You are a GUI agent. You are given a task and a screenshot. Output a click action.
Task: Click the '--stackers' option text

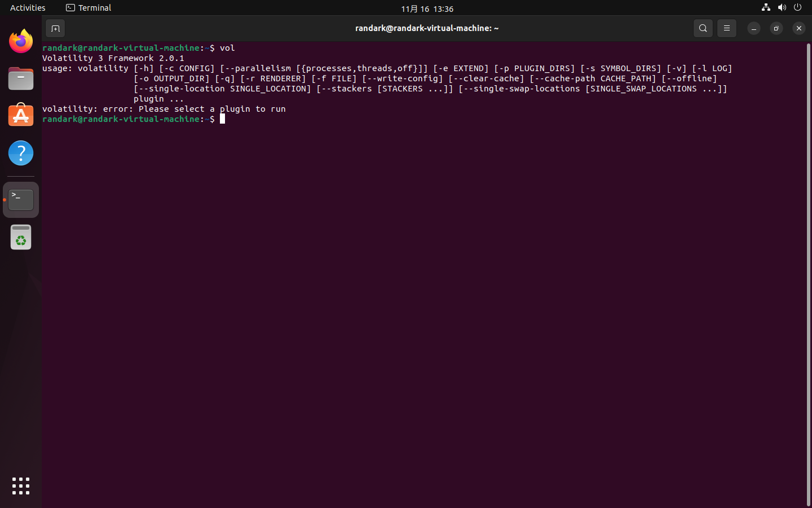point(347,89)
